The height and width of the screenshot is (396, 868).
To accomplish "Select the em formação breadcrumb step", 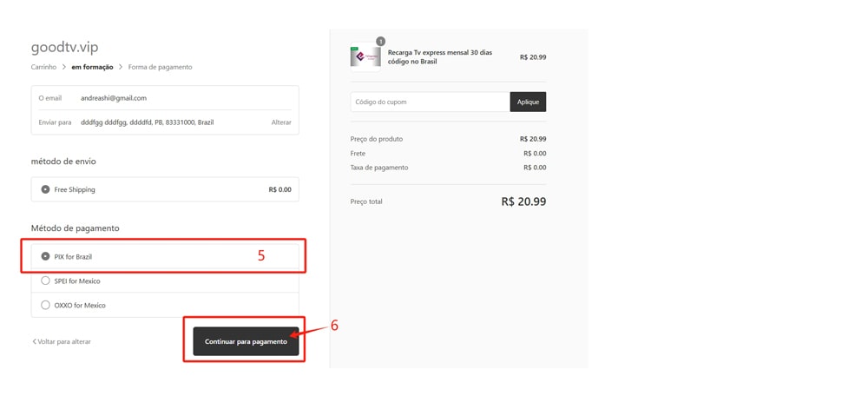I will tap(92, 67).
